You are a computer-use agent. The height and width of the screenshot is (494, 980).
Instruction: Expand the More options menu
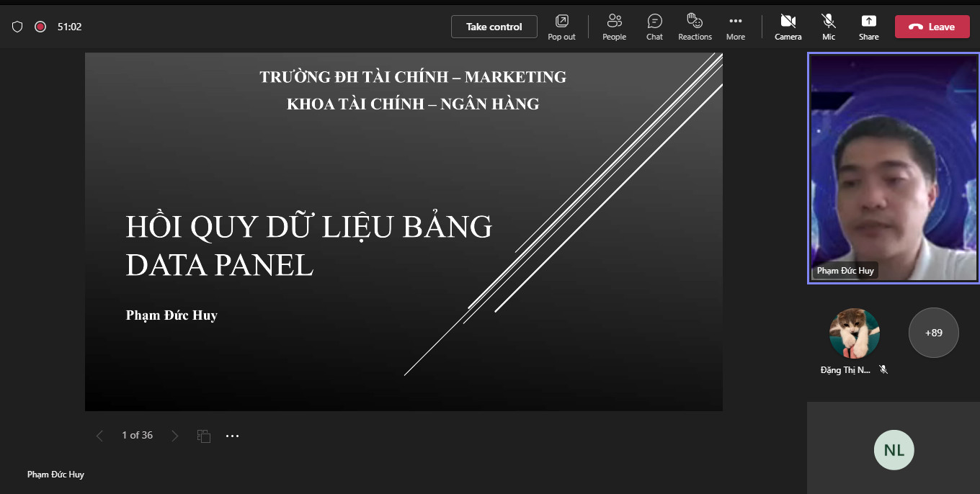pos(735,27)
